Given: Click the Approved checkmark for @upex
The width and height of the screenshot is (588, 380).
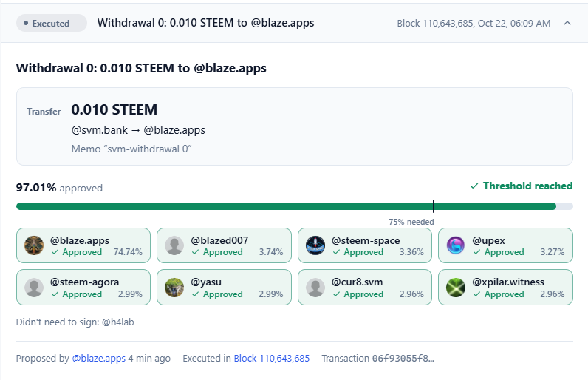Looking at the screenshot, I should click(x=476, y=252).
